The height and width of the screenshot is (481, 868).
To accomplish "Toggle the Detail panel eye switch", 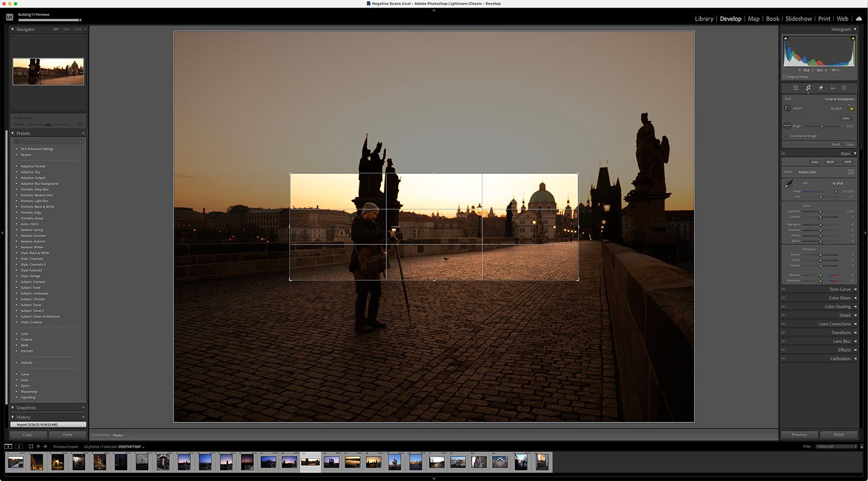I will (x=783, y=315).
